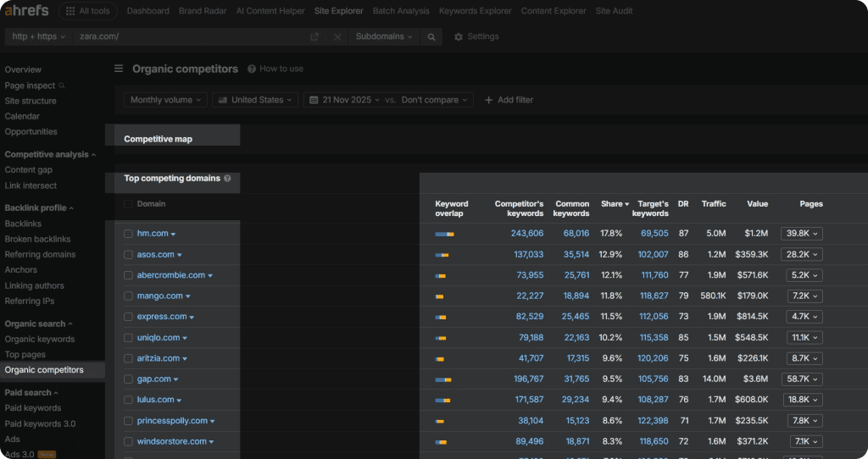Open Content gap sidebar link
Screen dimensions: 868x459
28,169
